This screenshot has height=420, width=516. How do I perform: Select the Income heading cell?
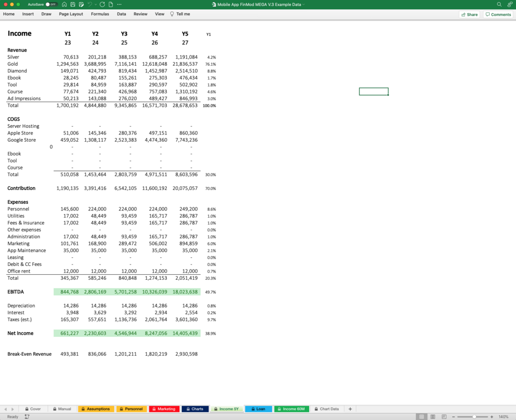tap(20, 33)
